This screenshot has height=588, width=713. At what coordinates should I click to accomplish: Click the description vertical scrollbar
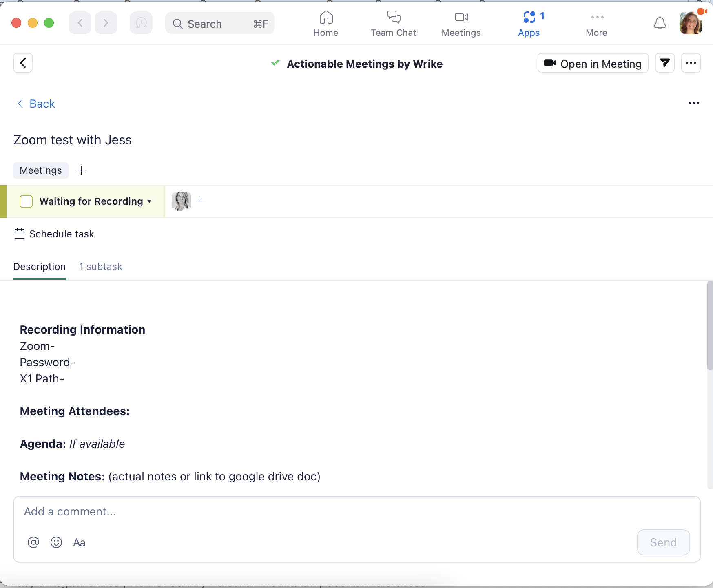[x=710, y=326]
